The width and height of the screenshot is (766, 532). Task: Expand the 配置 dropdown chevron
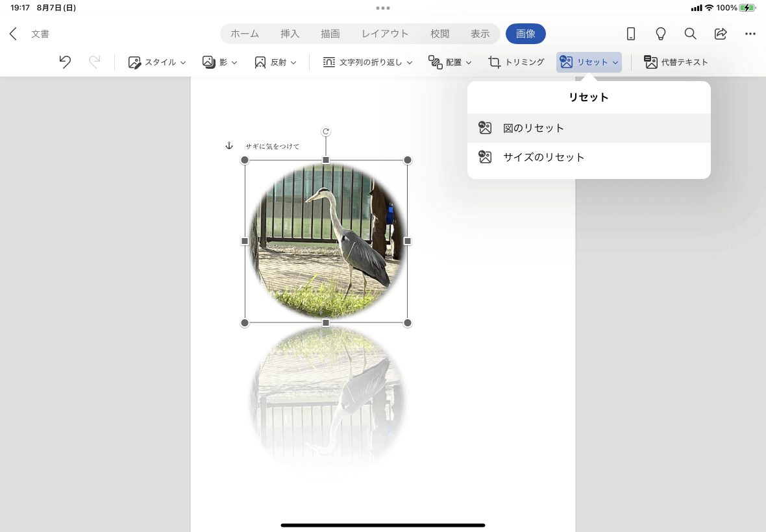[x=469, y=62]
